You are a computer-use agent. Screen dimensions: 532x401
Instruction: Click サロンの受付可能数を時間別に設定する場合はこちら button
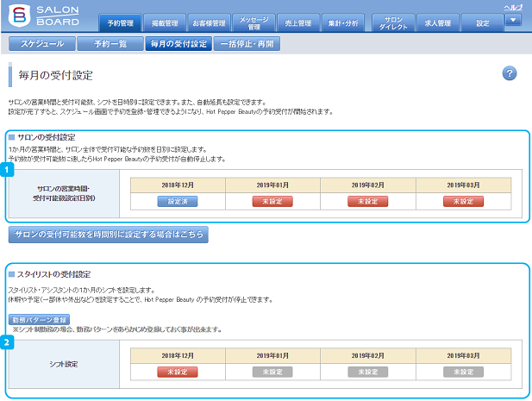(x=108, y=235)
